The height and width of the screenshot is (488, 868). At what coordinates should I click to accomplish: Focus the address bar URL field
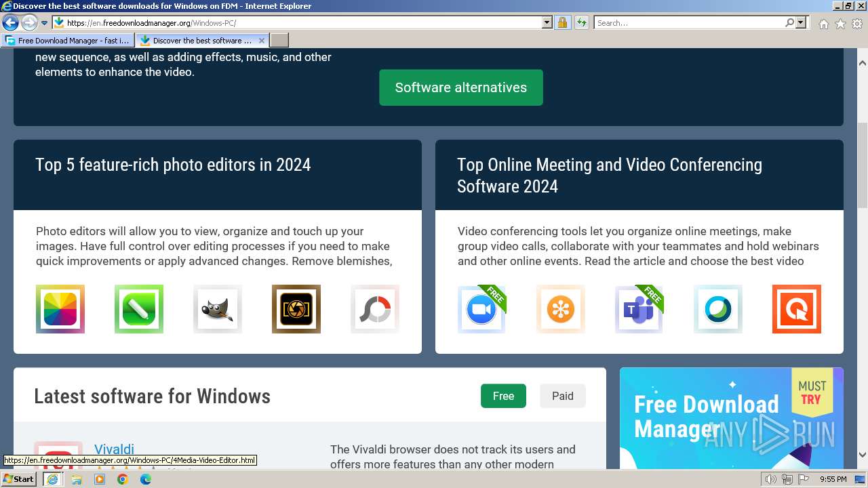[x=304, y=22]
